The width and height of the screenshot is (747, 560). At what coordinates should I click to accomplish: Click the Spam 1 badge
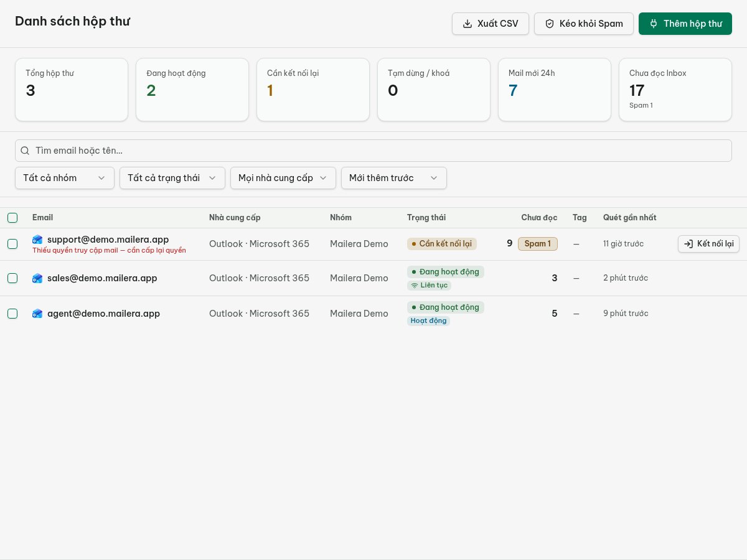(x=538, y=244)
